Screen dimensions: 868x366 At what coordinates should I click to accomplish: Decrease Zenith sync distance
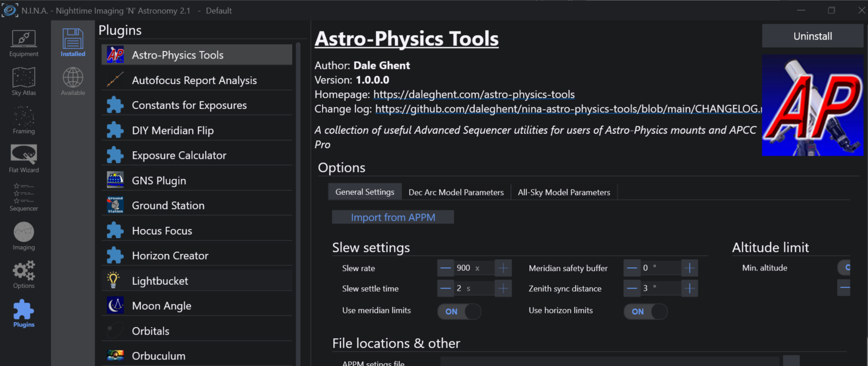point(632,288)
